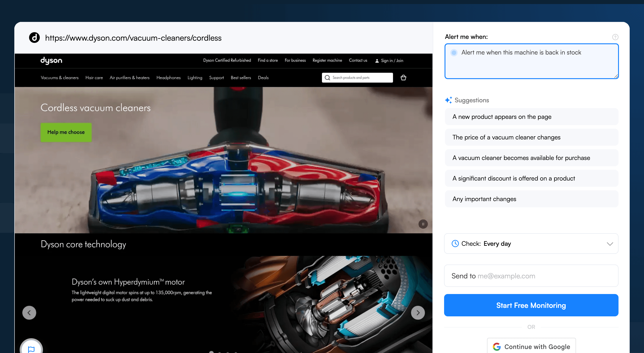This screenshot has width=644, height=353.
Task: Open Deals menu
Action: click(x=263, y=78)
